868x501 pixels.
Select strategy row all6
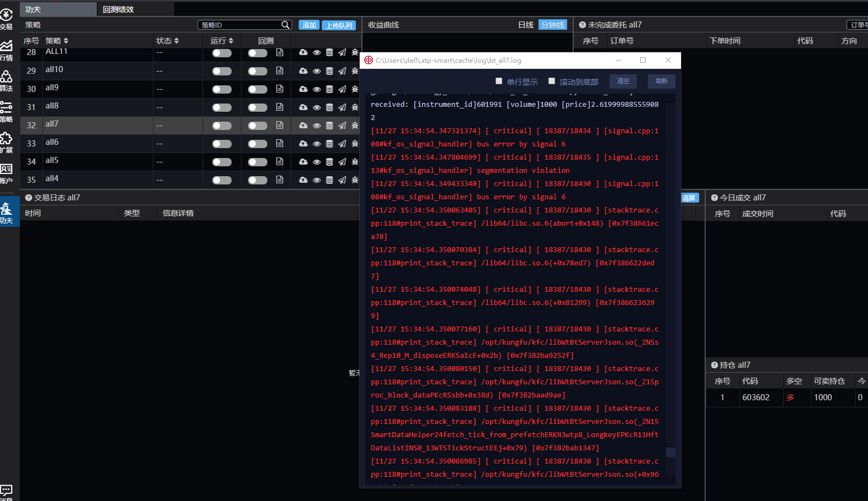pos(190,144)
